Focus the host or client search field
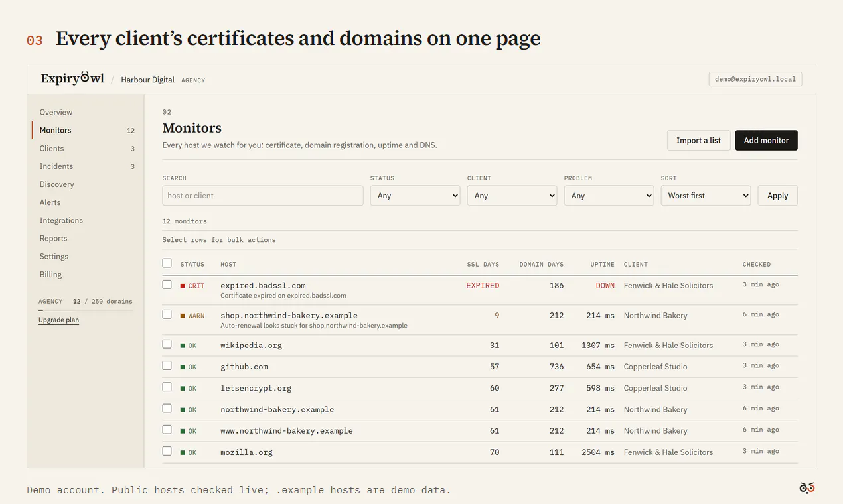This screenshot has height=504, width=843. 263,196
